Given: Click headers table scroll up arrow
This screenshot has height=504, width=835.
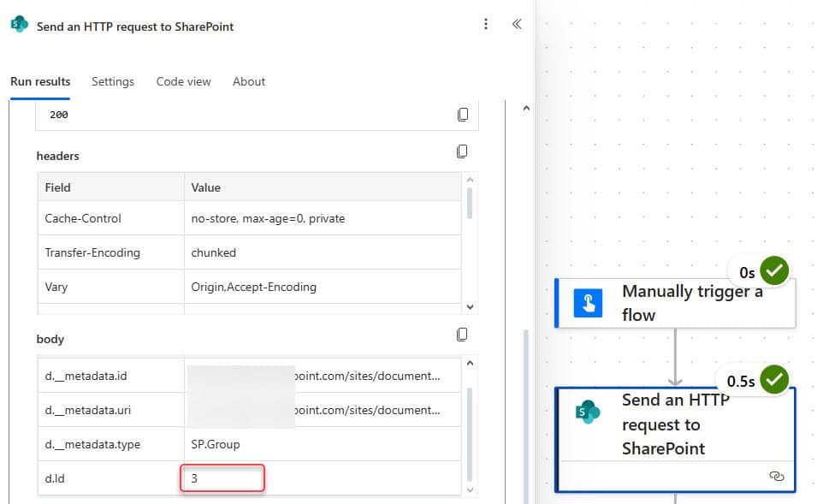Looking at the screenshot, I should (x=470, y=180).
